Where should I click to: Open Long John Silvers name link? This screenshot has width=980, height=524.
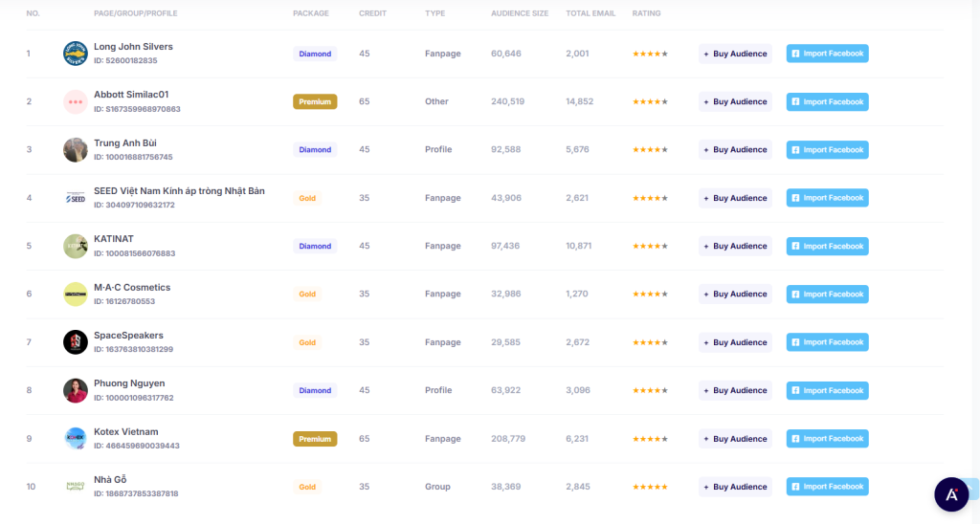[x=133, y=47]
